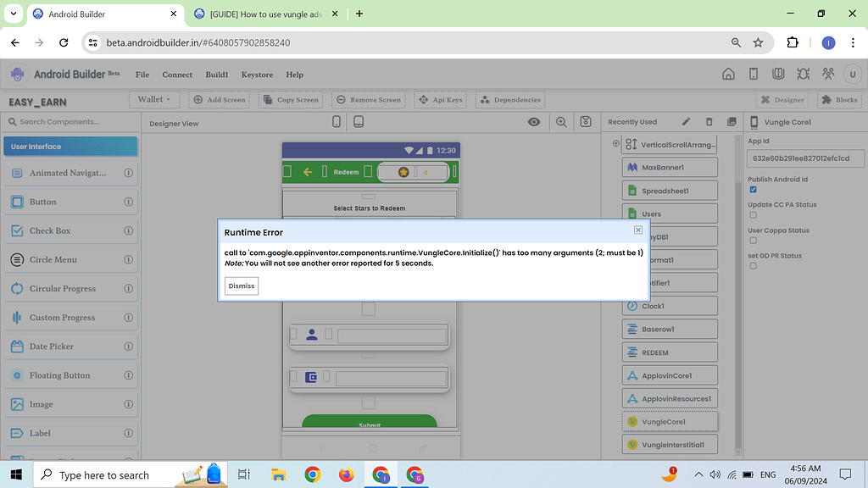
Task: Click the Dependencies toolbar icon
Action: click(x=509, y=99)
